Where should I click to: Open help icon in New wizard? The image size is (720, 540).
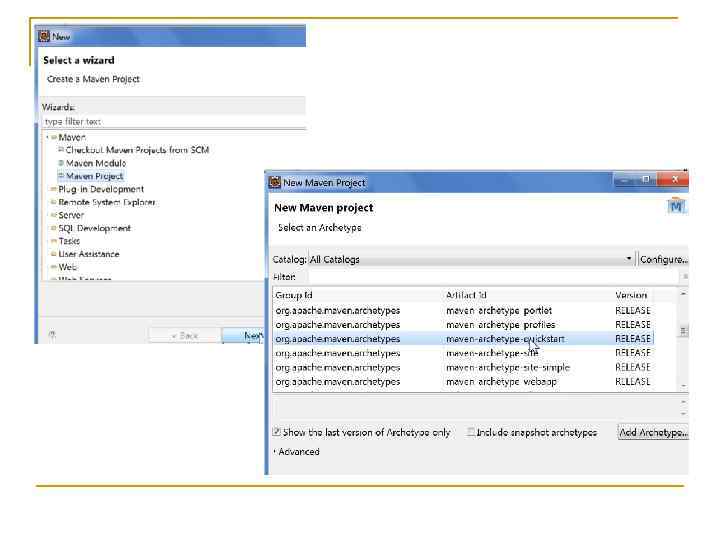(52, 334)
